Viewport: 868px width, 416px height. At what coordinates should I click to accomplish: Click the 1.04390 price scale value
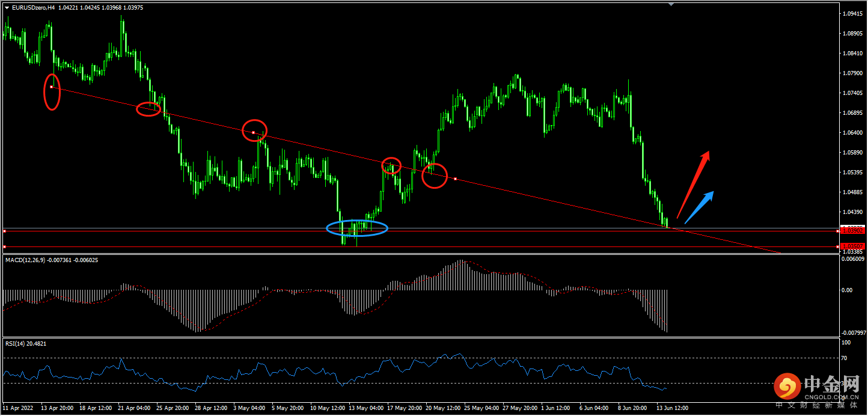coord(853,212)
